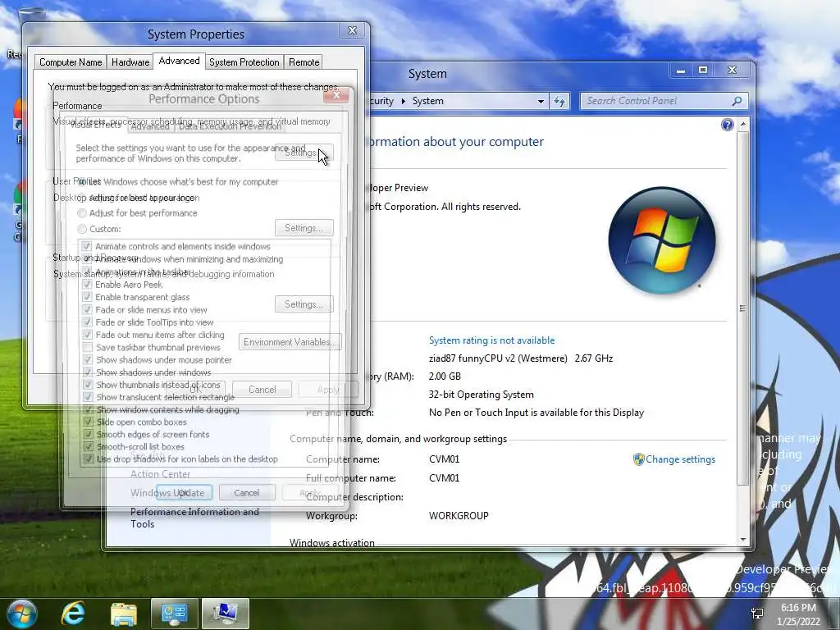Click the refresh button beside the address bar

click(559, 101)
